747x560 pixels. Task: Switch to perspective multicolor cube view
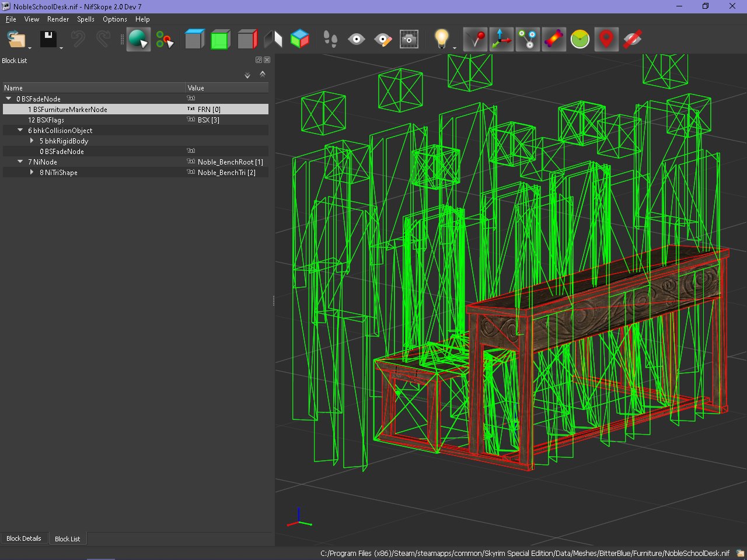(x=300, y=40)
